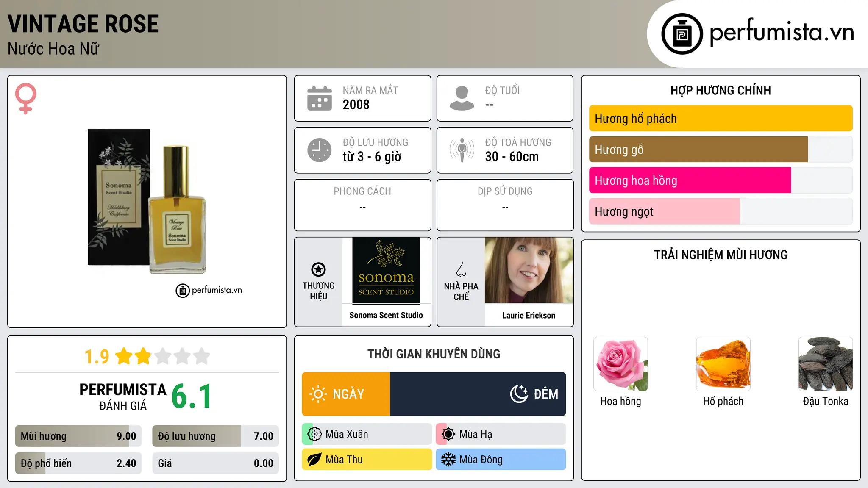Click the Độ lưu hương 7.00 score bar
The width and height of the screenshot is (868, 488).
[x=215, y=436]
